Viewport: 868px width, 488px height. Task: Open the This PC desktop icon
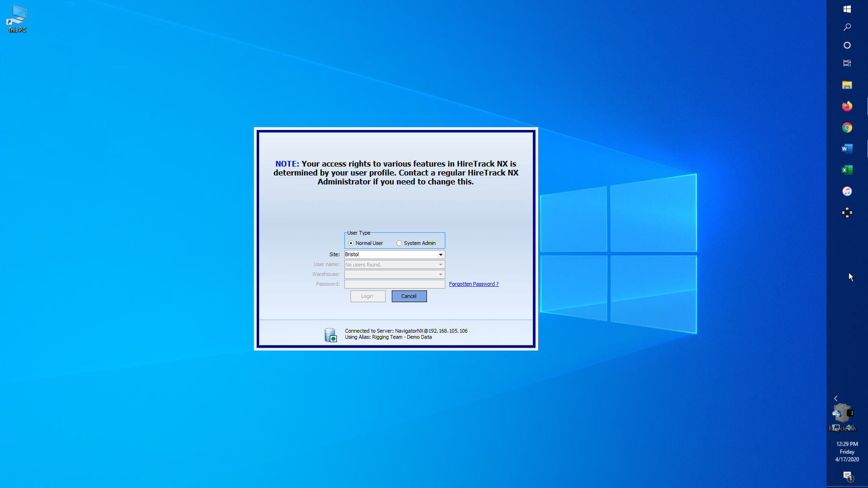pyautogui.click(x=17, y=19)
